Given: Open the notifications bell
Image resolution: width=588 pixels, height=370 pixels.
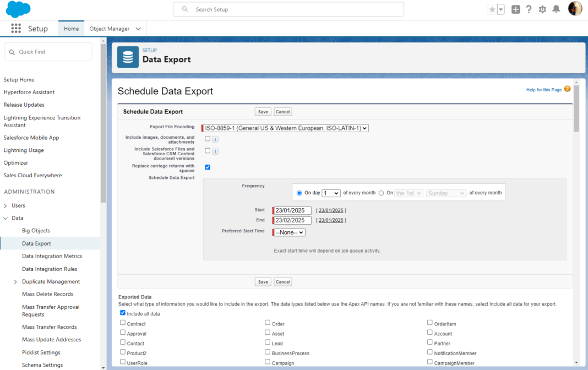Looking at the screenshot, I should (x=556, y=9).
